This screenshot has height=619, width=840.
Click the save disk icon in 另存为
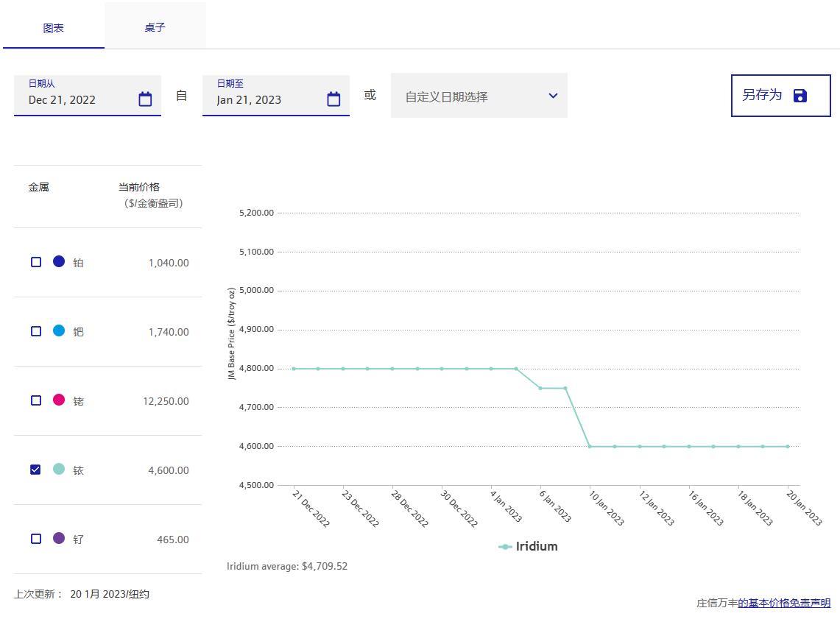[800, 96]
